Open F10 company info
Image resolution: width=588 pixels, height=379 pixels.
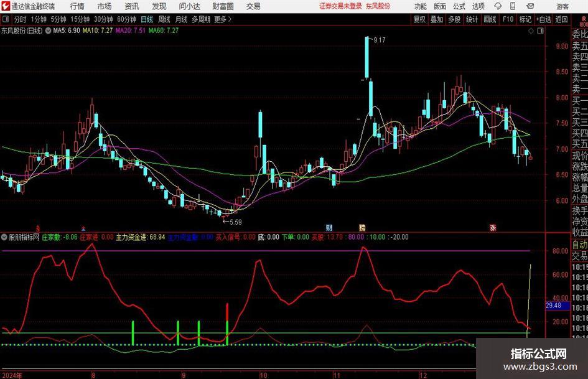click(x=508, y=19)
